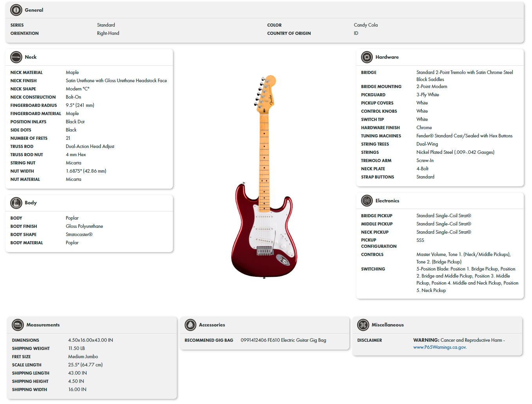The image size is (532, 404).
Task: Click the Standard series value
Action: click(106, 25)
